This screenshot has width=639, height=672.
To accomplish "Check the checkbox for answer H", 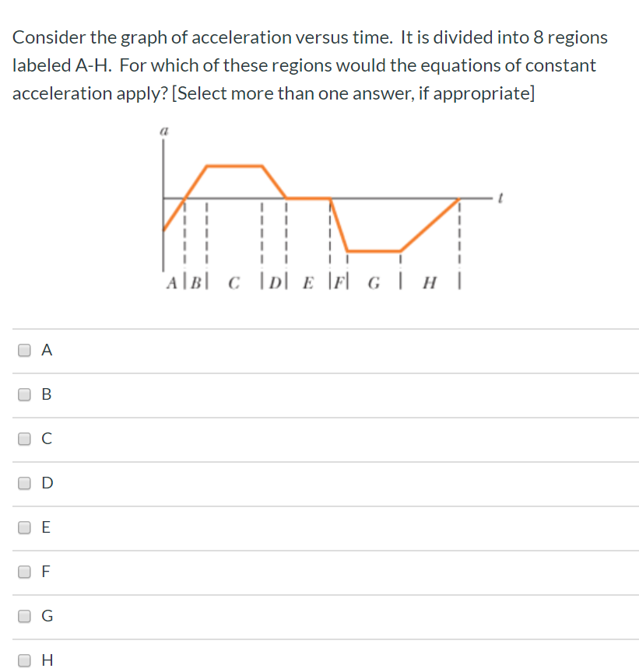I will coord(24,660).
